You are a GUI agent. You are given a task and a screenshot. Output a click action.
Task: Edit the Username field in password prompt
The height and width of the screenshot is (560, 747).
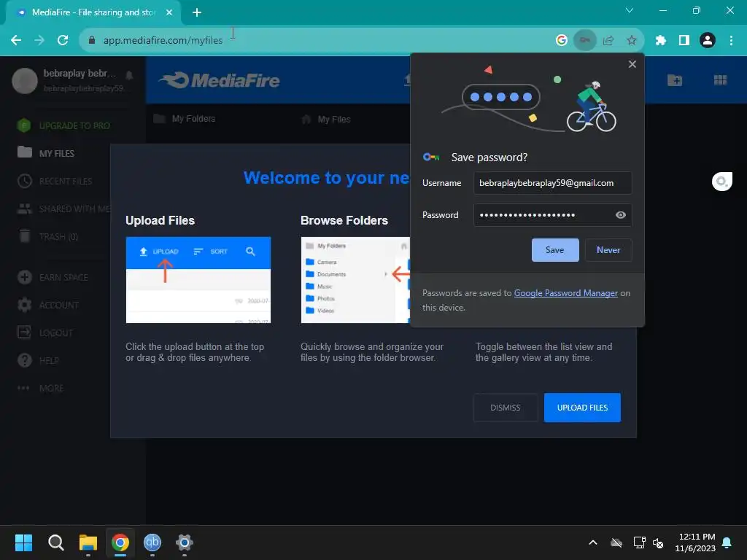tap(553, 183)
